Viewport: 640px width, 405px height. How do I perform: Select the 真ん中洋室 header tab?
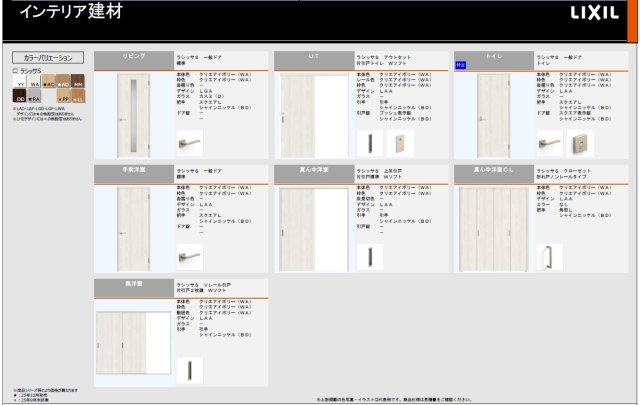click(313, 171)
